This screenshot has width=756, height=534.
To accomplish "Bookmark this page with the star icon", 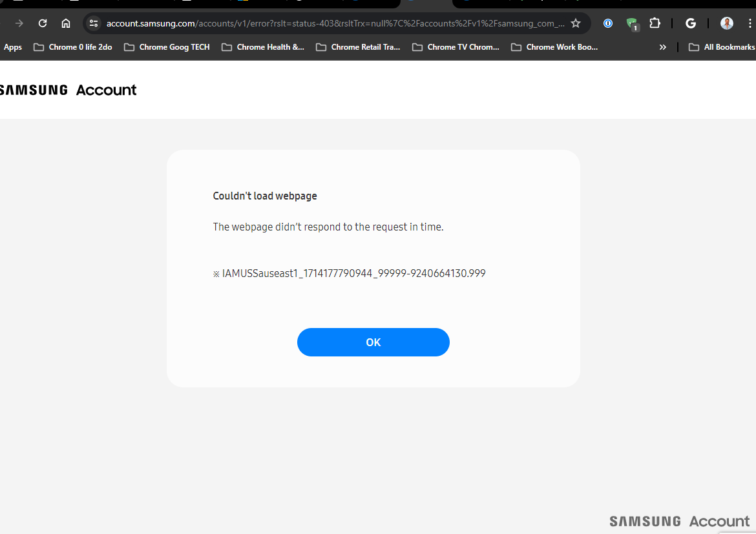I will point(576,23).
